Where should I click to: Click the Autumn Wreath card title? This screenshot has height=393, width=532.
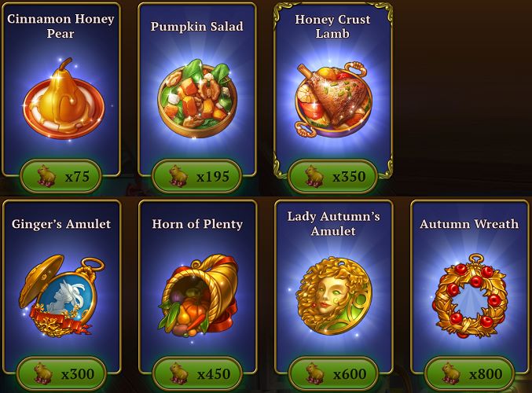[469, 224]
